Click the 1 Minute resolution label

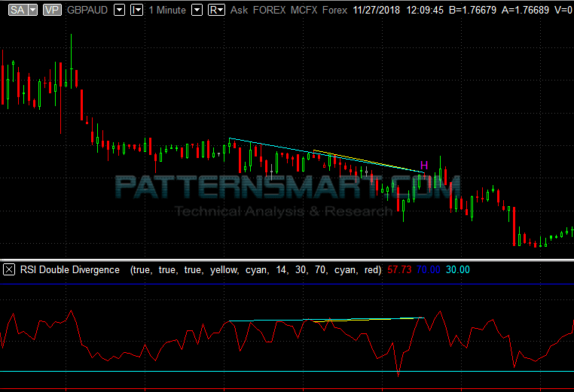click(167, 10)
